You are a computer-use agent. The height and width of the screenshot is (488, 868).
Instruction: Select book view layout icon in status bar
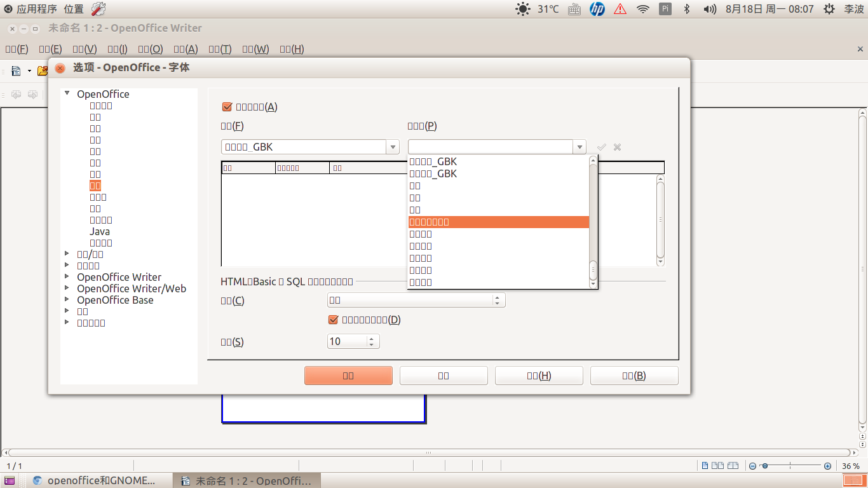733,466
